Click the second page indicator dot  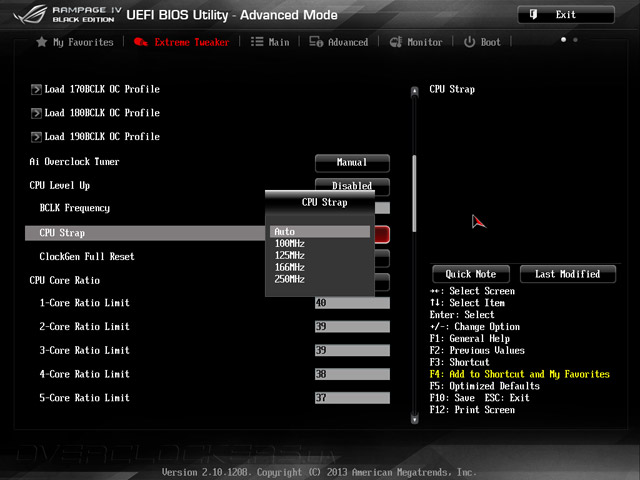pos(575,40)
